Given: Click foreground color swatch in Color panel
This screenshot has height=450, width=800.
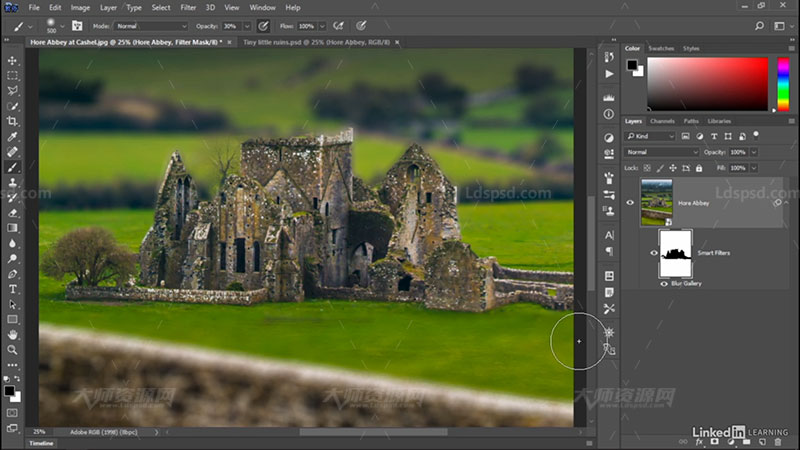Looking at the screenshot, I should click(x=632, y=65).
